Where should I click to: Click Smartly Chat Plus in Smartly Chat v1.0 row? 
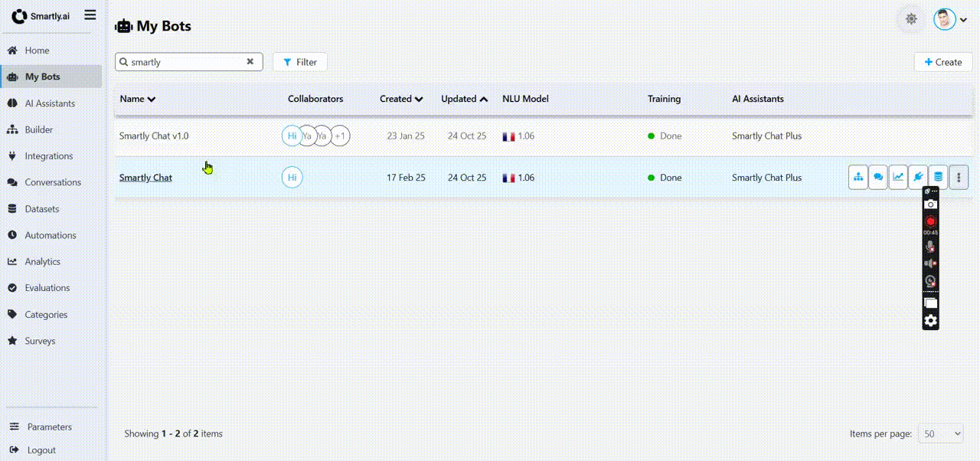pyautogui.click(x=766, y=136)
